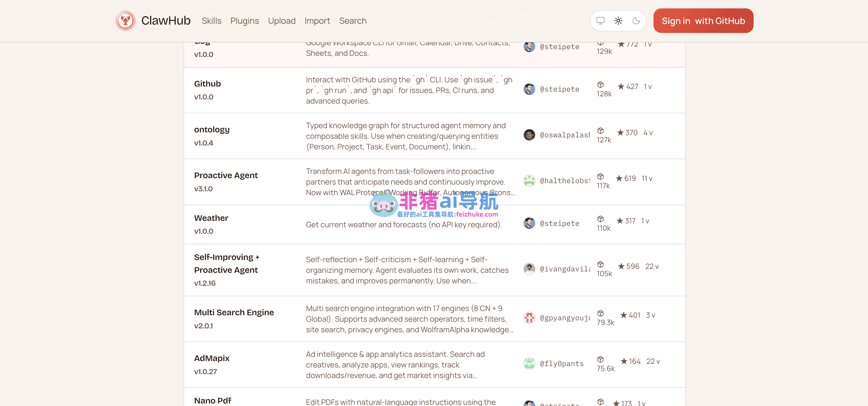Sign in with GitHub
The width and height of the screenshot is (868, 406).
point(703,21)
